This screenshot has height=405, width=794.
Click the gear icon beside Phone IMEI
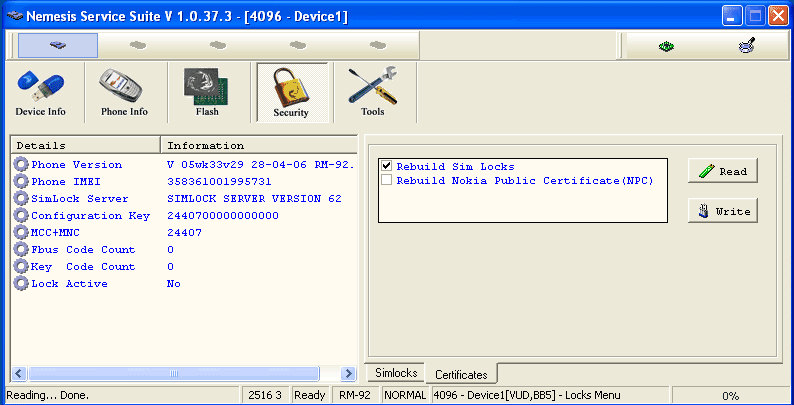(x=21, y=182)
